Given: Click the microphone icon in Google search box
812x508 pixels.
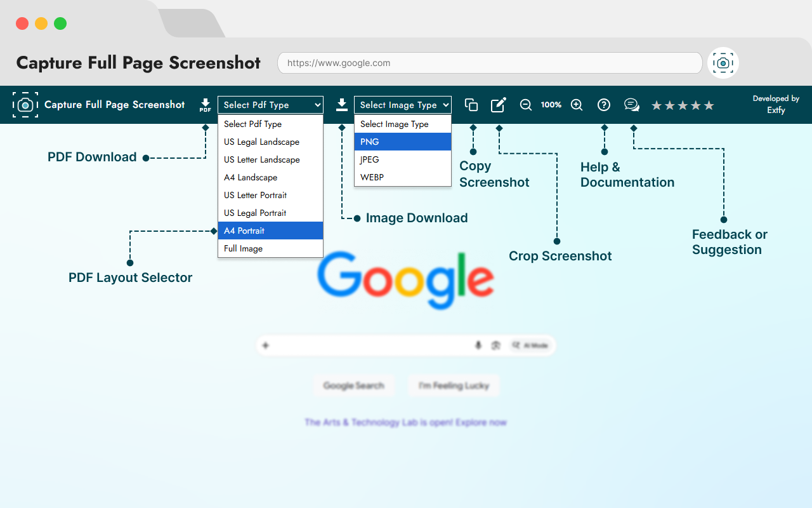Looking at the screenshot, I should point(478,345).
